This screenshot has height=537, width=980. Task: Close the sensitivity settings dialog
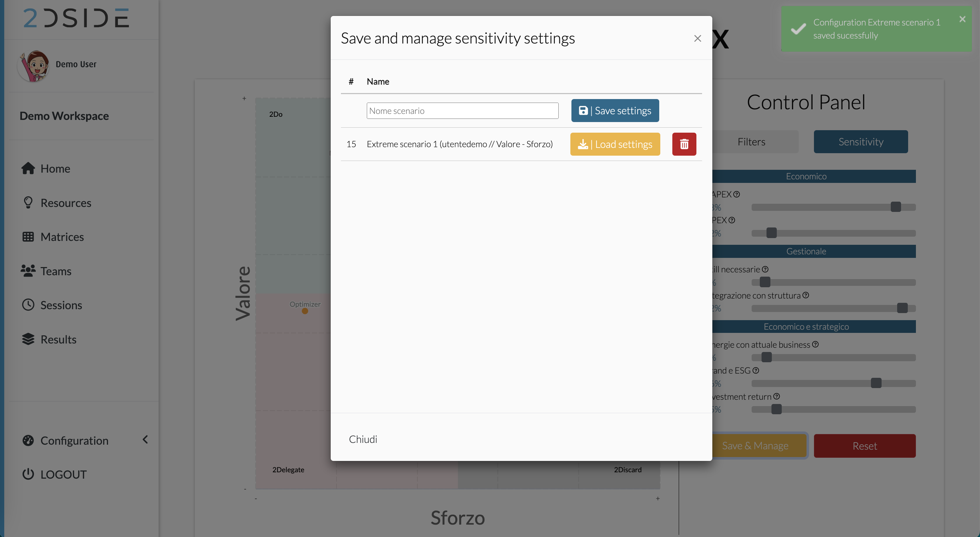697,39
